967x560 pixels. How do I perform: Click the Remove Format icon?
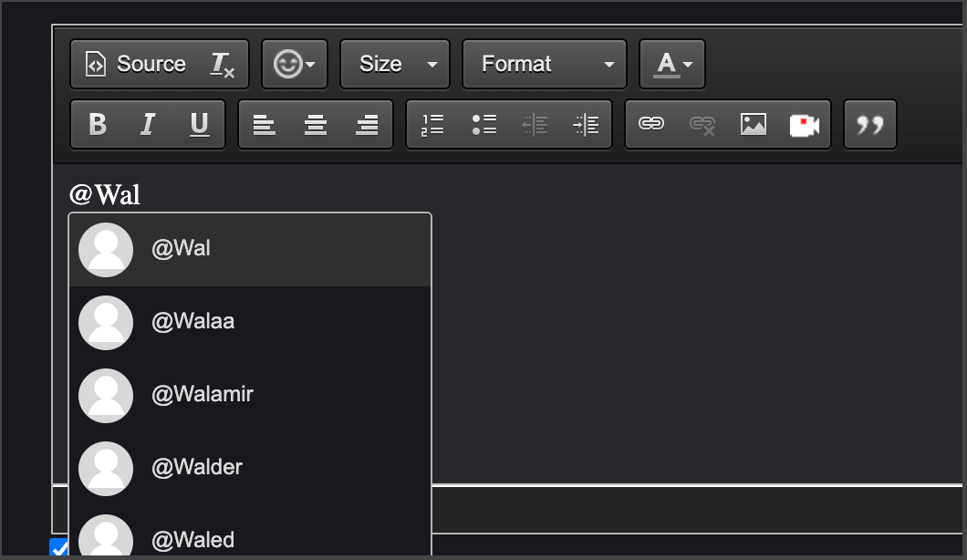coord(223,65)
